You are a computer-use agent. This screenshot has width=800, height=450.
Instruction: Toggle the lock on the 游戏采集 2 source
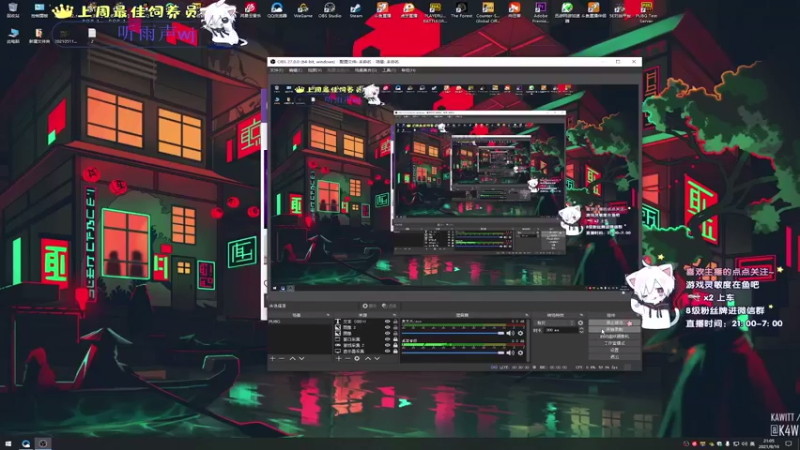click(x=395, y=345)
